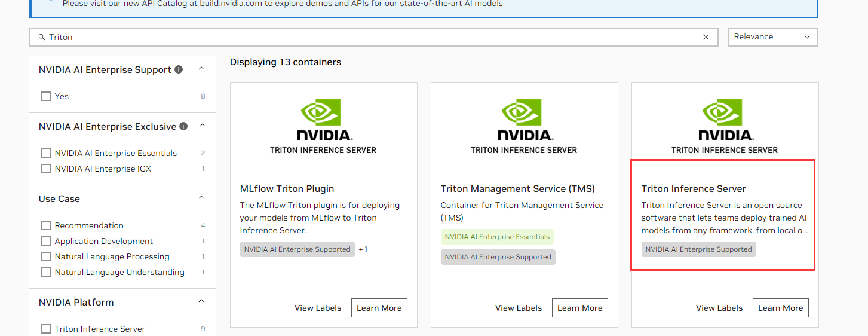Image resolution: width=868 pixels, height=336 pixels.
Task: Open the Triton Management Service (TMS) title
Action: [518, 189]
